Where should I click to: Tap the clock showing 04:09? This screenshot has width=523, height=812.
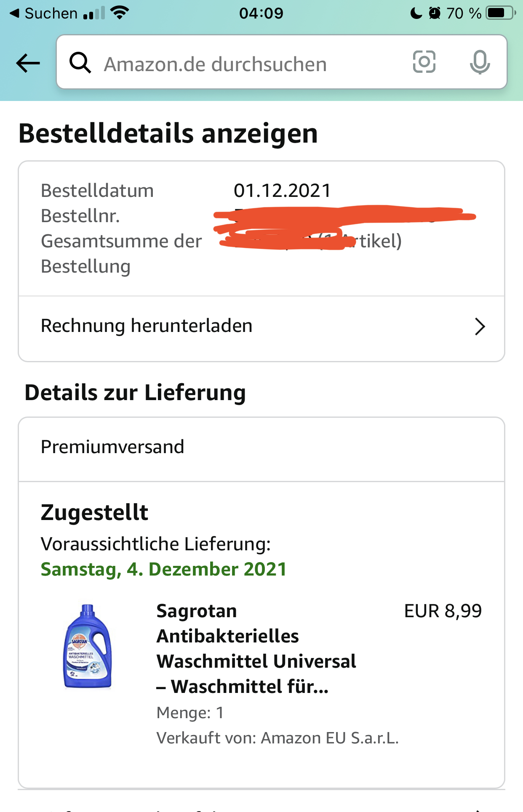[x=261, y=13]
